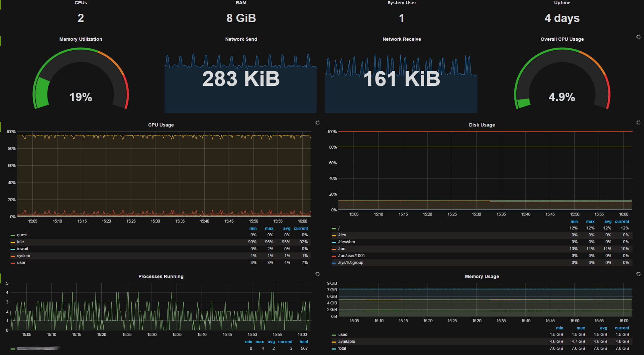Click the 283 KiB Network Send value
This screenshot has height=355, width=644.
pyautogui.click(x=241, y=79)
